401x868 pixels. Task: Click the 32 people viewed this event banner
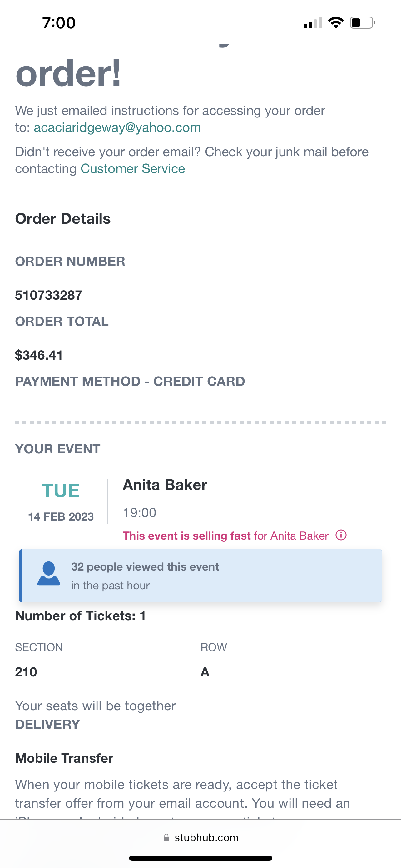201,576
